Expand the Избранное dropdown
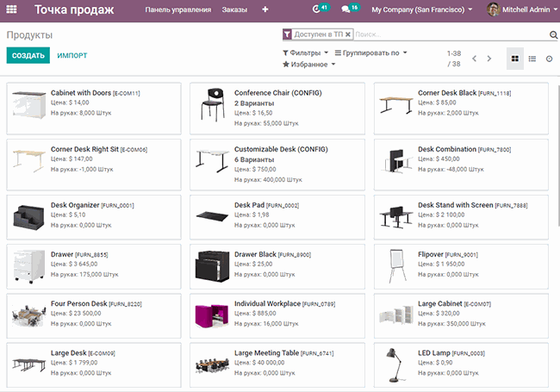 310,65
